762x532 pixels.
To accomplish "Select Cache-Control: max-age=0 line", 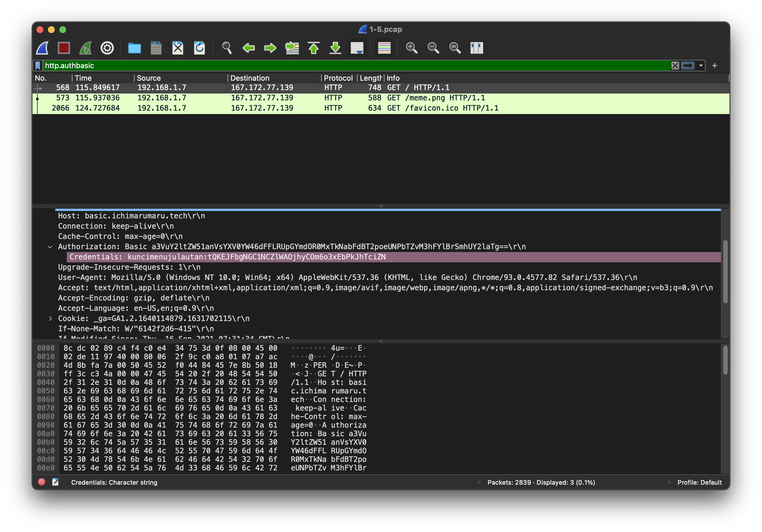I will point(120,237).
